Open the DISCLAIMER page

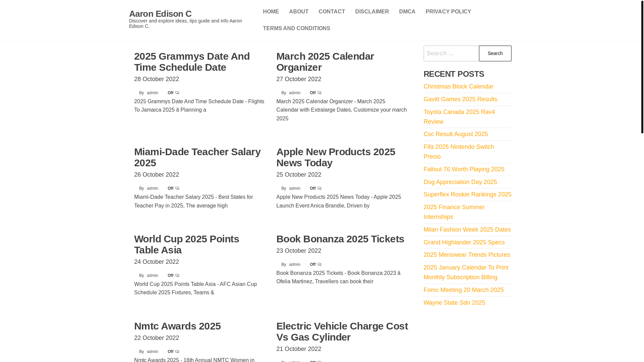pos(372,12)
